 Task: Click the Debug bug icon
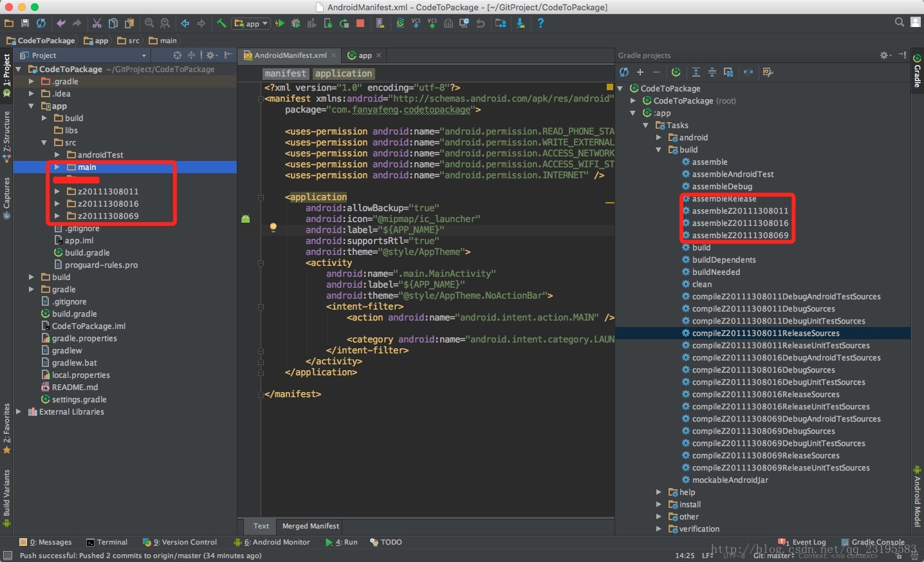click(x=296, y=23)
